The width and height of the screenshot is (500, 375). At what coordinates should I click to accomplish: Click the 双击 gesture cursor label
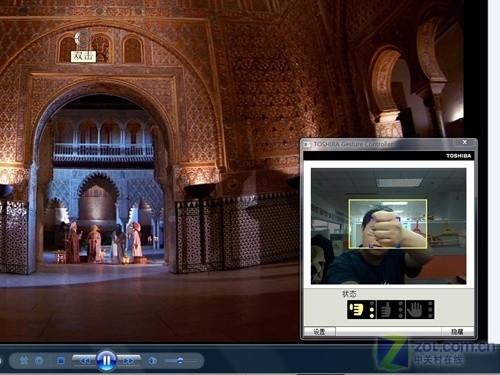point(83,56)
